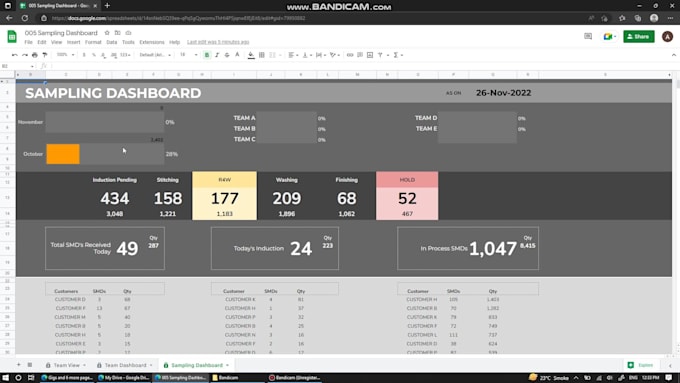The width and height of the screenshot is (680, 383).
Task: Open the Insert menu
Action: coord(74,42)
